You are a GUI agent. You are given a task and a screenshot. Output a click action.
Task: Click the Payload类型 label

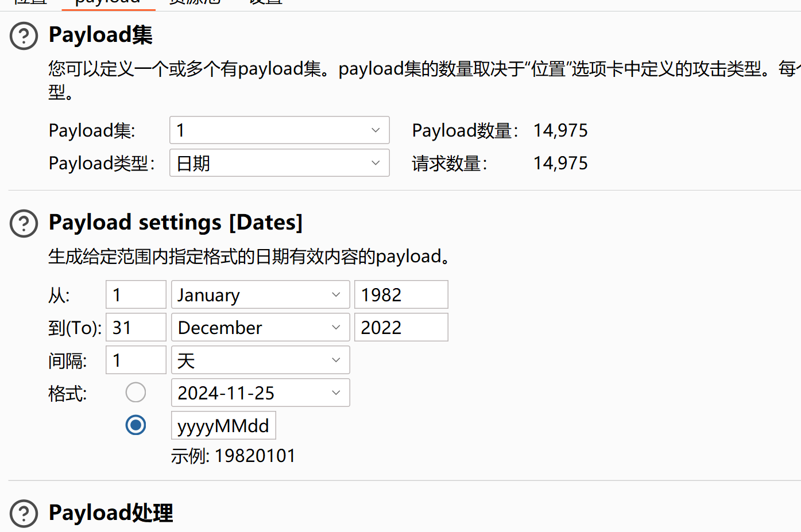tap(102, 164)
